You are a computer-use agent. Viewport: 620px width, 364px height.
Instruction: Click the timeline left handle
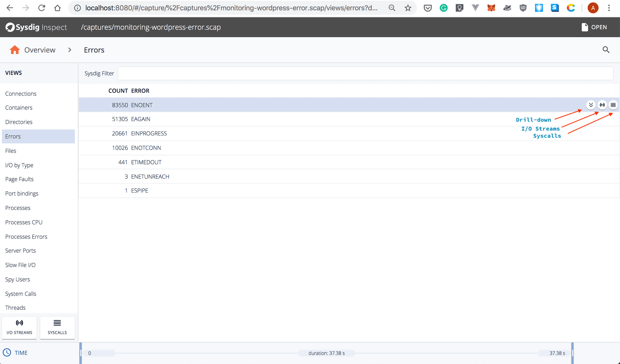tap(81, 353)
